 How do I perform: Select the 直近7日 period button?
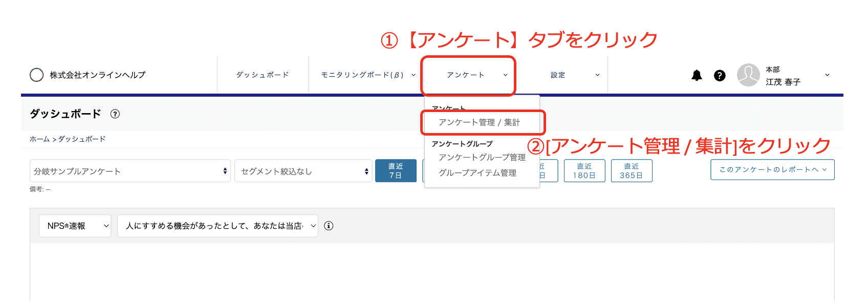(x=396, y=171)
